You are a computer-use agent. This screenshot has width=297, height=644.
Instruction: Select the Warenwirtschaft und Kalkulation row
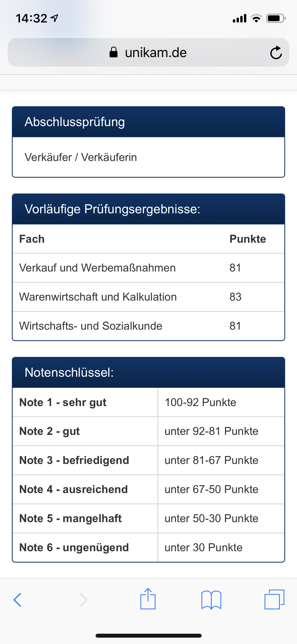(x=148, y=297)
